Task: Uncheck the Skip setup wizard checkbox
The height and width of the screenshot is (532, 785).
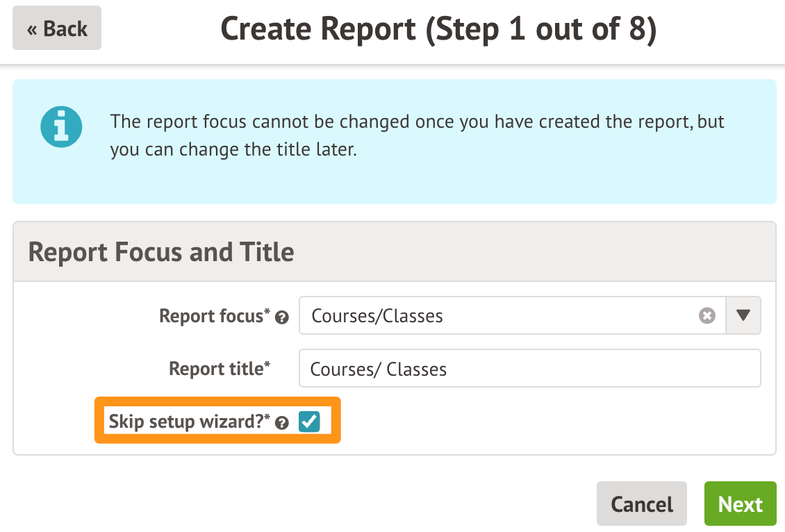Action: click(309, 421)
